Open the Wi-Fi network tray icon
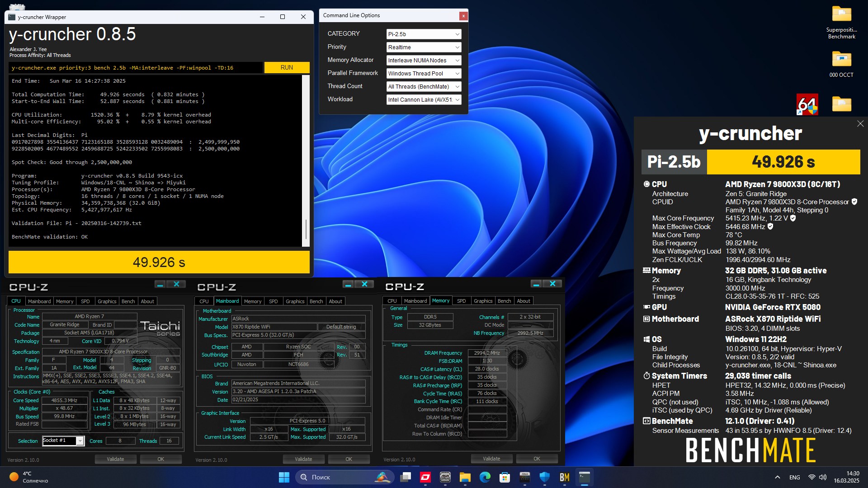Image resolution: width=868 pixels, height=488 pixels. (x=812, y=477)
